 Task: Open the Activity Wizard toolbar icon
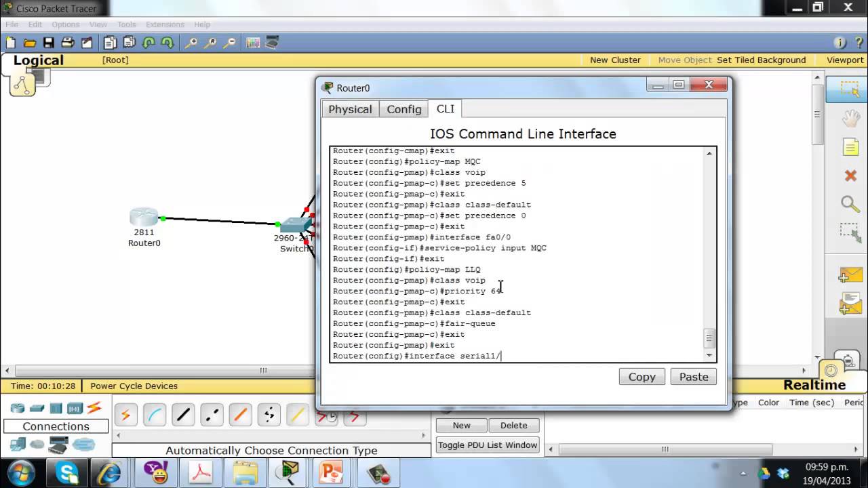point(86,43)
